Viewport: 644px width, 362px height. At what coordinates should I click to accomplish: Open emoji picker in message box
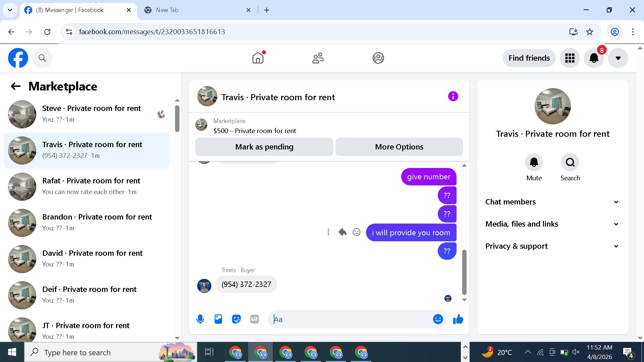click(x=438, y=319)
